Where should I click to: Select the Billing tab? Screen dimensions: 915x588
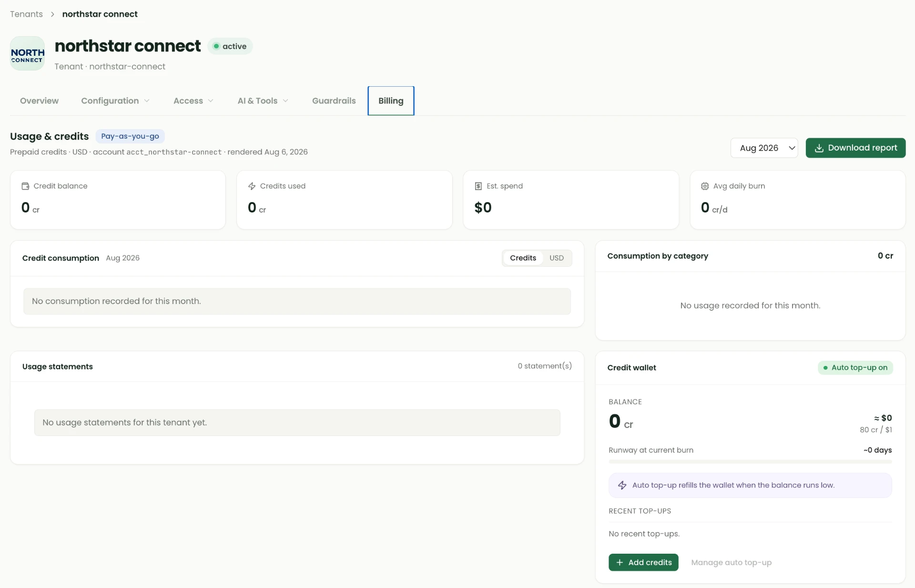[x=391, y=101]
